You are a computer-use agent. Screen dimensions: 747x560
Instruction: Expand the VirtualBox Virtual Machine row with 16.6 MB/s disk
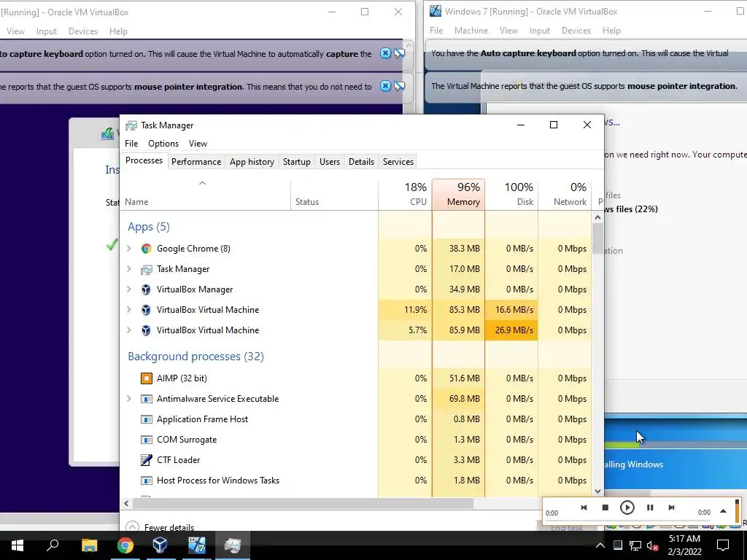[128, 310]
